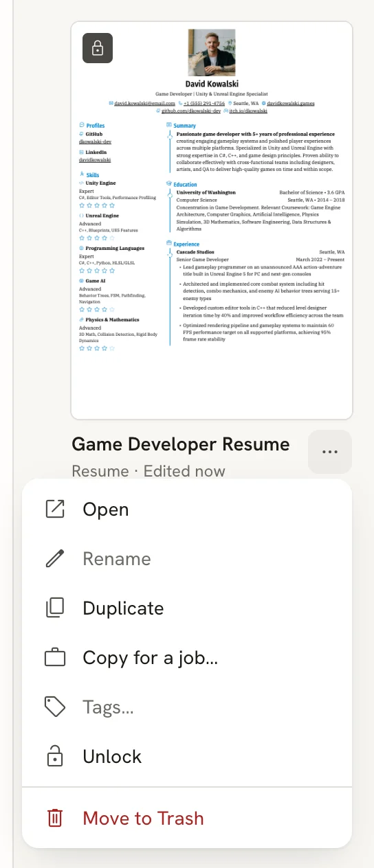This screenshot has height=868, width=374.
Task: Click the pencil Rename icon
Action: click(x=55, y=559)
